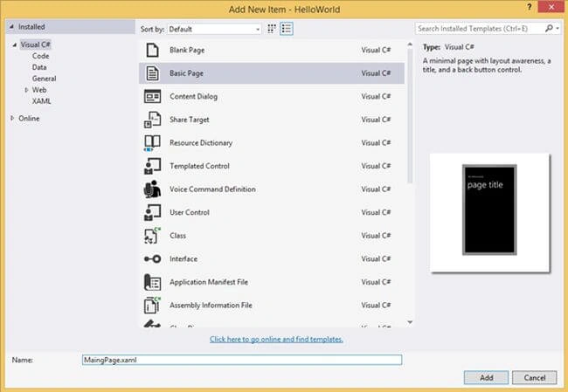
Task: Choose the Assembly Information File icon
Action: pyautogui.click(x=152, y=305)
